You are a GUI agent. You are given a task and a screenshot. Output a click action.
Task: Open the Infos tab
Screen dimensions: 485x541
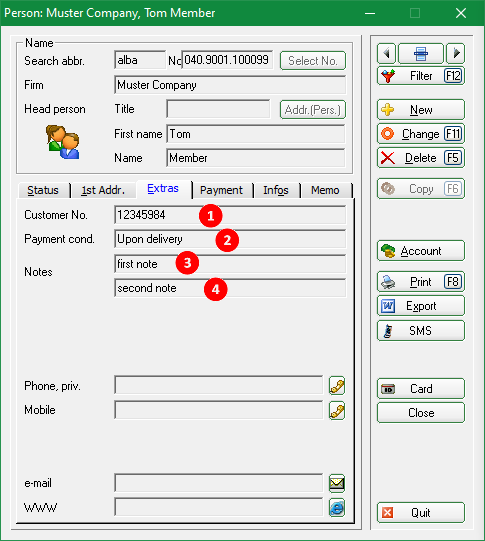coord(276,190)
